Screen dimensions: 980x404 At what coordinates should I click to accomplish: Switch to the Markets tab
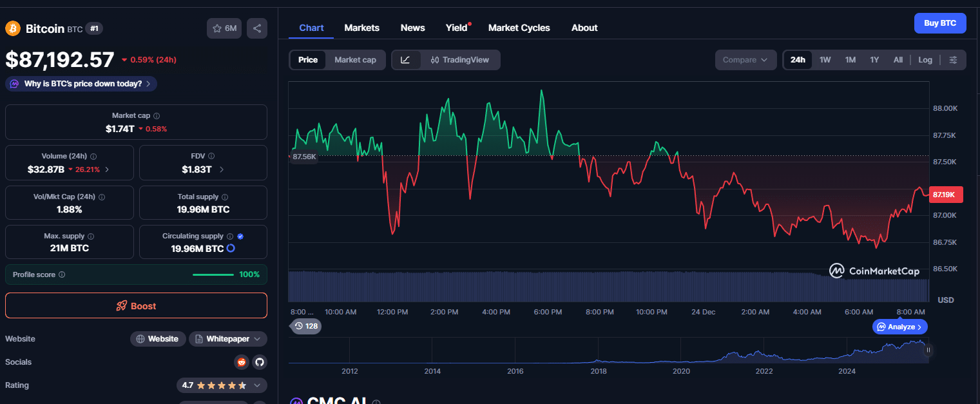[361, 28]
